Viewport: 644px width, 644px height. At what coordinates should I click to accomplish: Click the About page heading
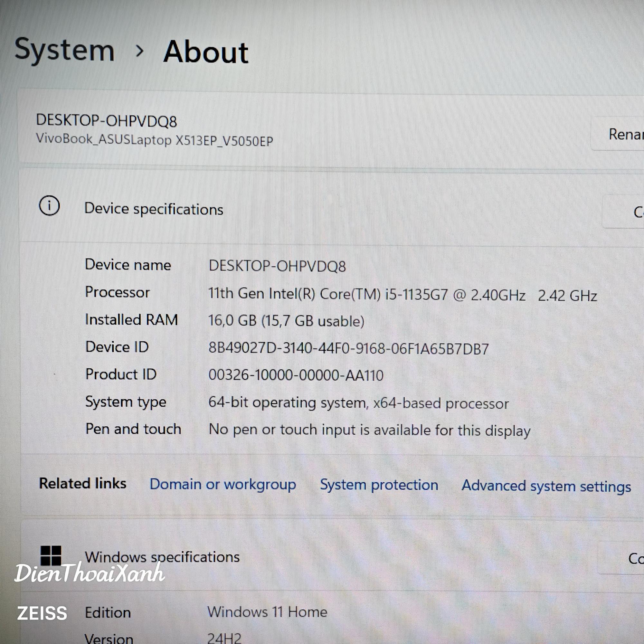[x=206, y=52]
